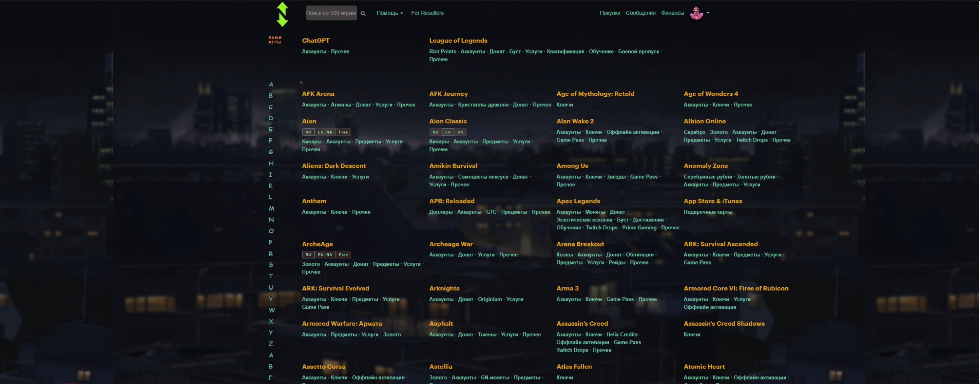Open Серебро under Albion Online

pyautogui.click(x=694, y=132)
